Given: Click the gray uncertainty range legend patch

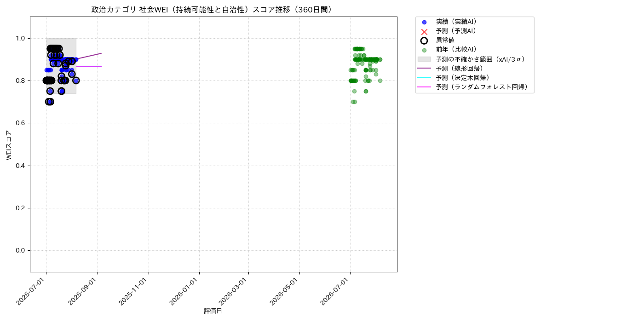Looking at the screenshot, I should 424,59.
